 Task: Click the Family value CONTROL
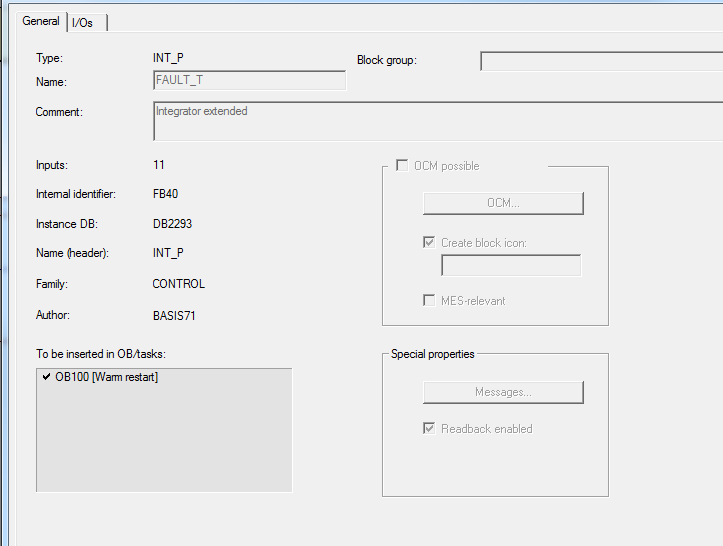pos(178,284)
